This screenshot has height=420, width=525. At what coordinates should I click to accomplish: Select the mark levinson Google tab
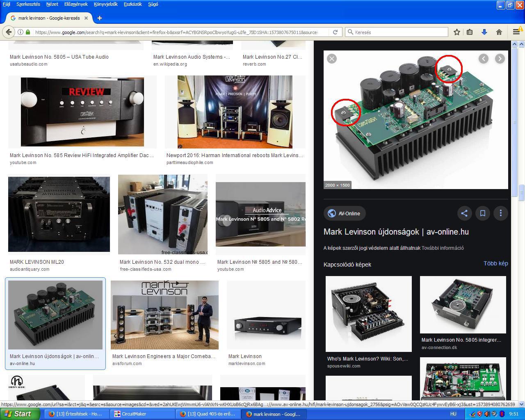coord(49,18)
